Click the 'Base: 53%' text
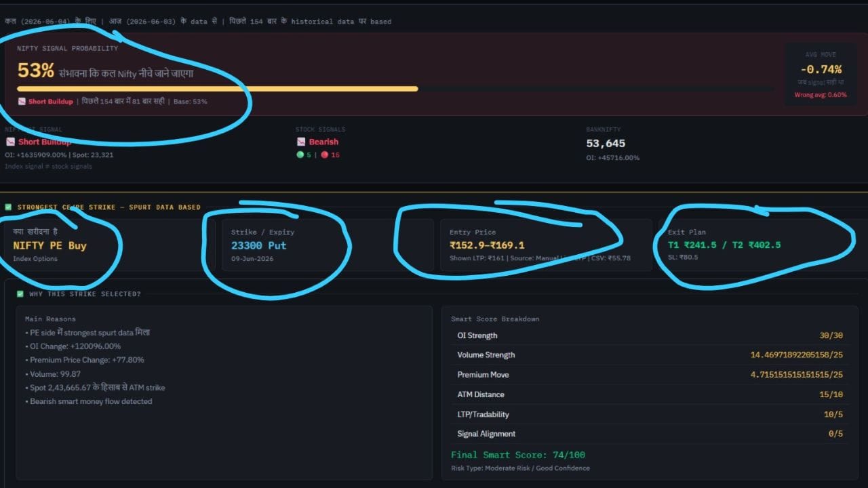868x488 pixels. (191, 102)
